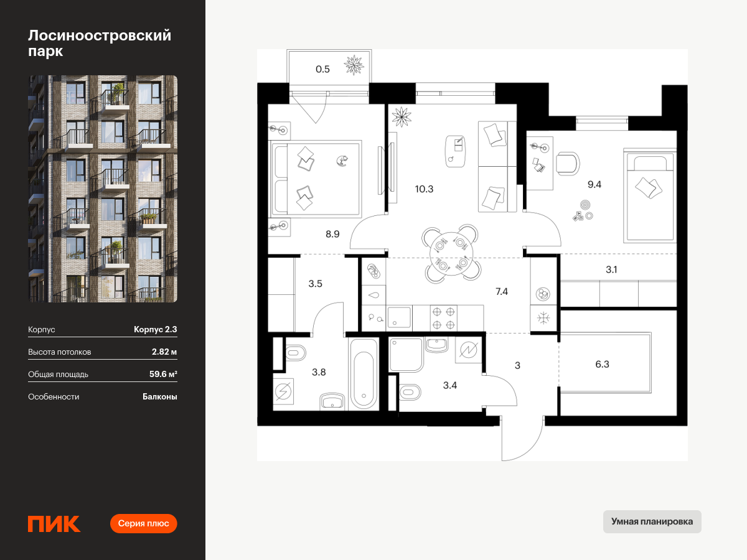Click the bathtub icon
747x560 pixels.
(364, 373)
